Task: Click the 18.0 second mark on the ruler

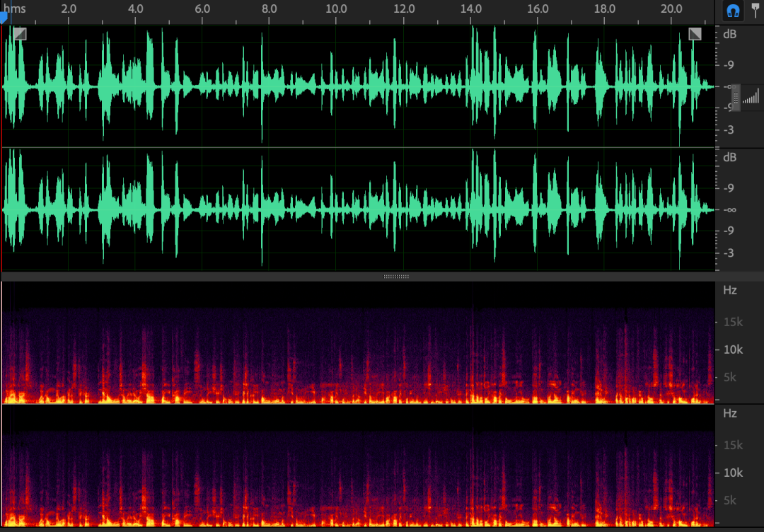Action: (605, 8)
